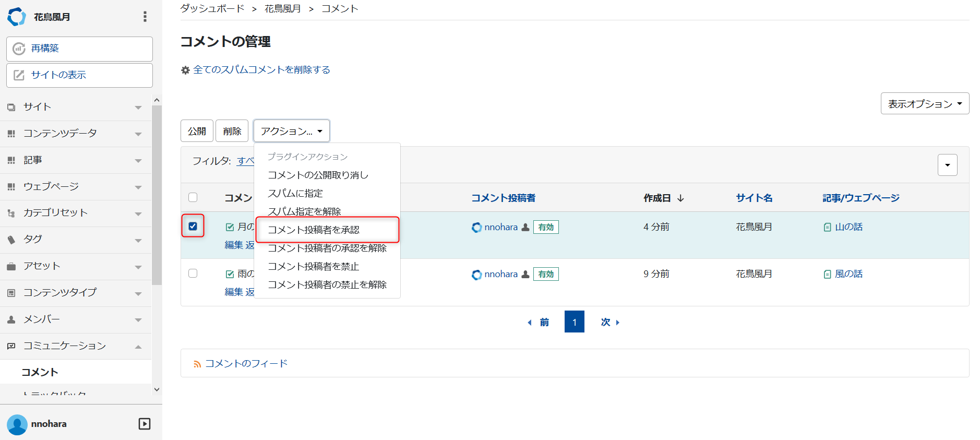Open the コメントのフィード link
This screenshot has width=980, height=440.
coord(246,363)
